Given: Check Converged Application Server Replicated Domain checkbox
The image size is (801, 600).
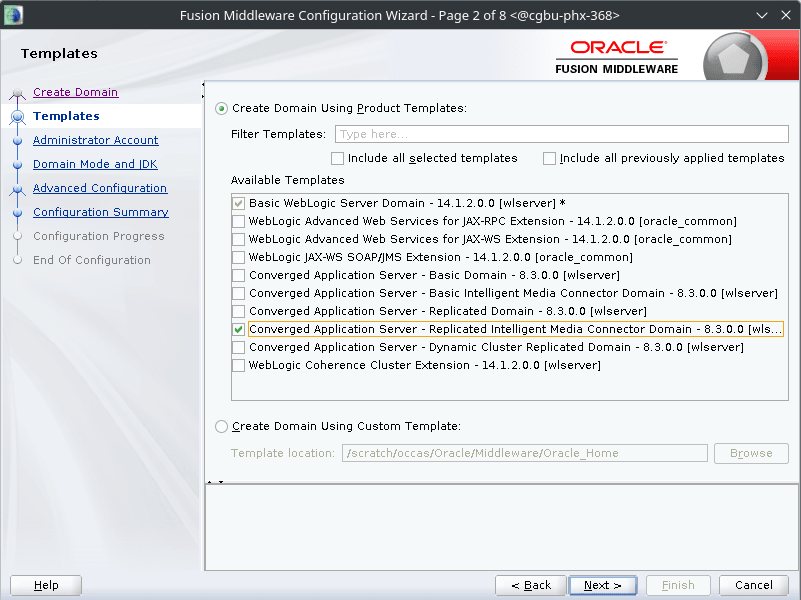Looking at the screenshot, I should pyautogui.click(x=238, y=311).
